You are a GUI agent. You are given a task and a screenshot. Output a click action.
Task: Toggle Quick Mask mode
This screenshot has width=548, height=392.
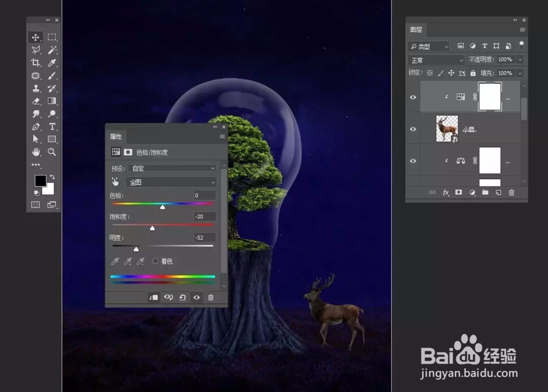click(36, 205)
